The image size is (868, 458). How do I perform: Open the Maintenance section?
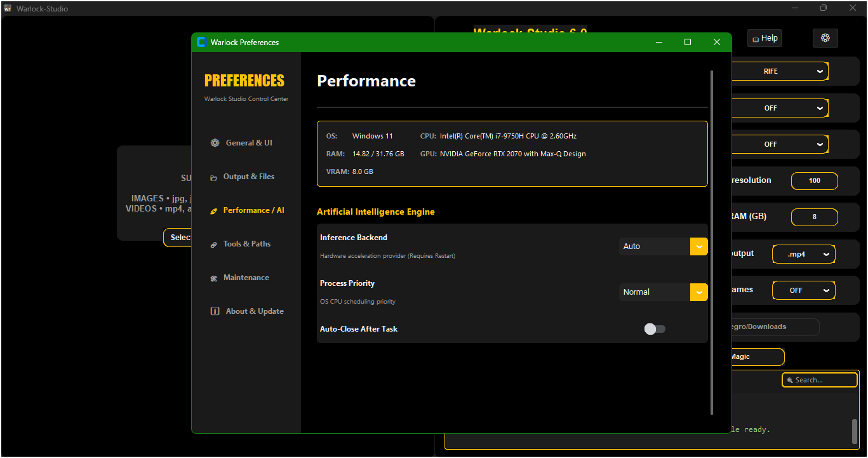[239, 278]
